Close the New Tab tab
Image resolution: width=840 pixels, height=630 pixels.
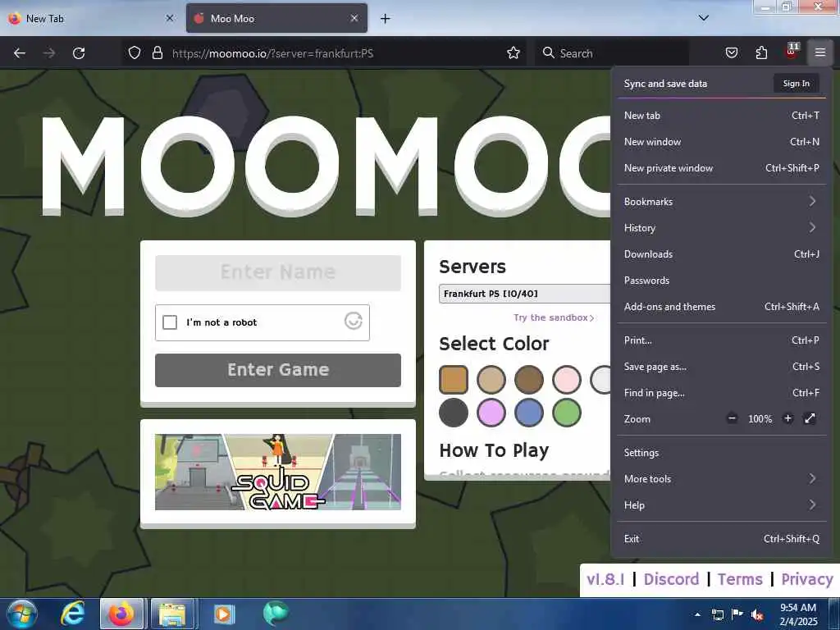pyautogui.click(x=170, y=18)
